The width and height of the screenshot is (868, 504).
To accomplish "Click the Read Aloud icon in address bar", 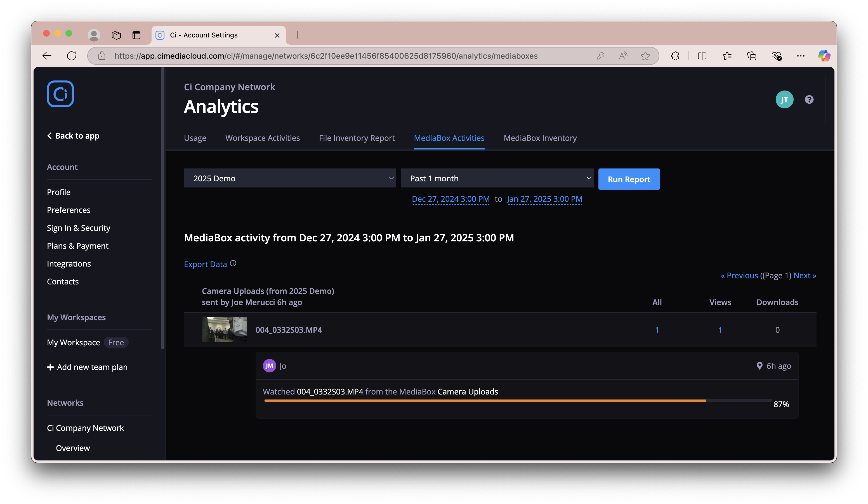I will 623,56.
